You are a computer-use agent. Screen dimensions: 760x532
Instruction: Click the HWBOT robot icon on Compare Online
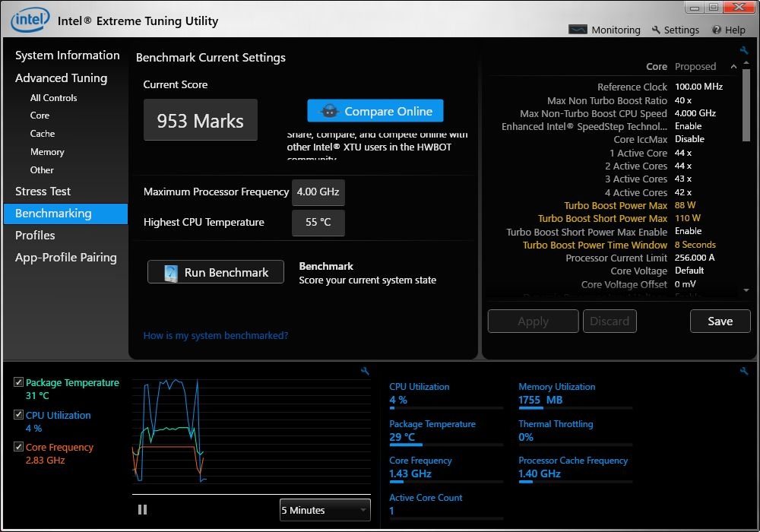click(330, 111)
